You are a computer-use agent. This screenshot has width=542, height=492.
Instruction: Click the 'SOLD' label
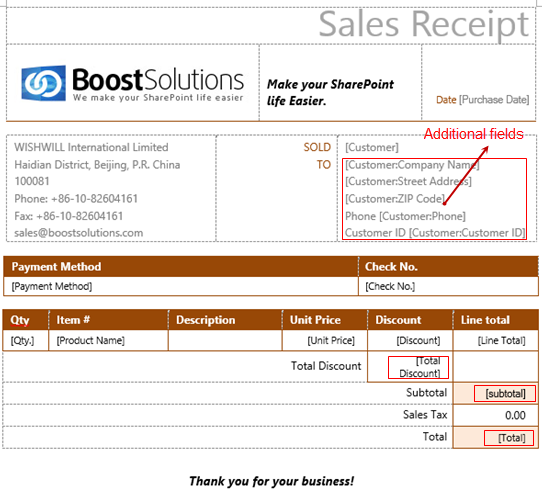317,147
